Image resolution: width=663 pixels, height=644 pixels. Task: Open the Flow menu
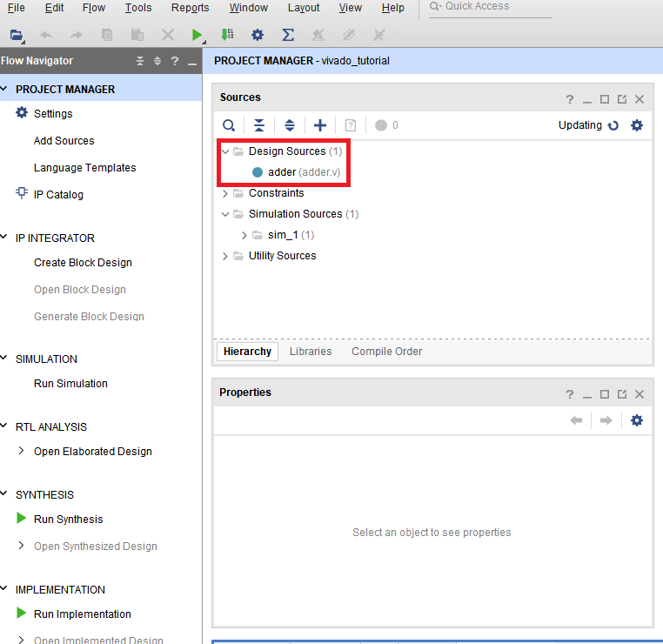coord(94,8)
